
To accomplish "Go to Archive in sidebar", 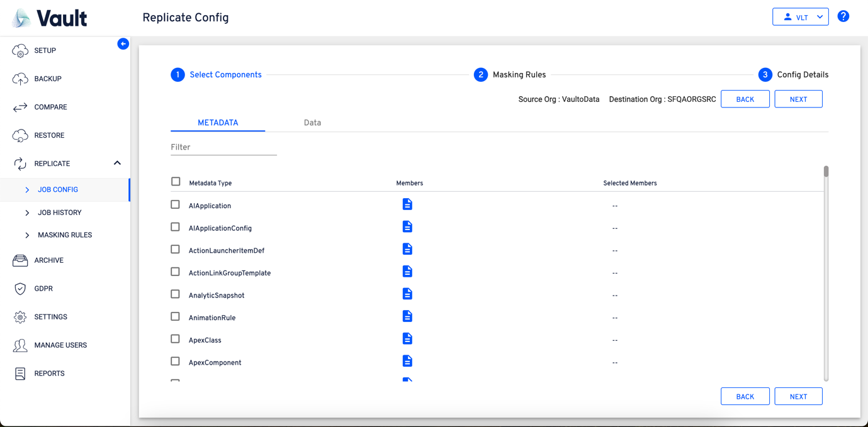I will 48,260.
